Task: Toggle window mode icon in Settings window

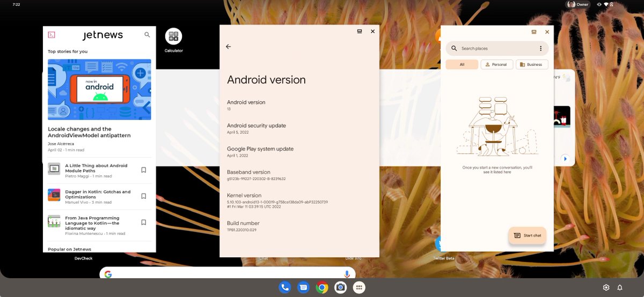Action: click(360, 31)
